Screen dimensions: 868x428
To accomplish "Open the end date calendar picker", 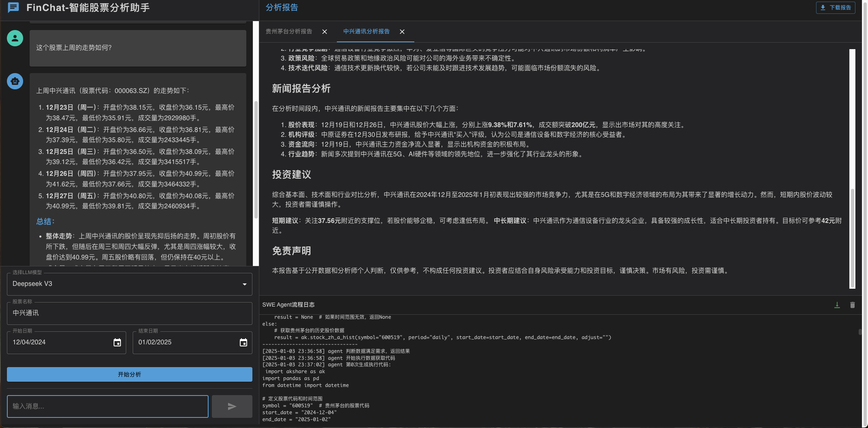I will point(243,342).
